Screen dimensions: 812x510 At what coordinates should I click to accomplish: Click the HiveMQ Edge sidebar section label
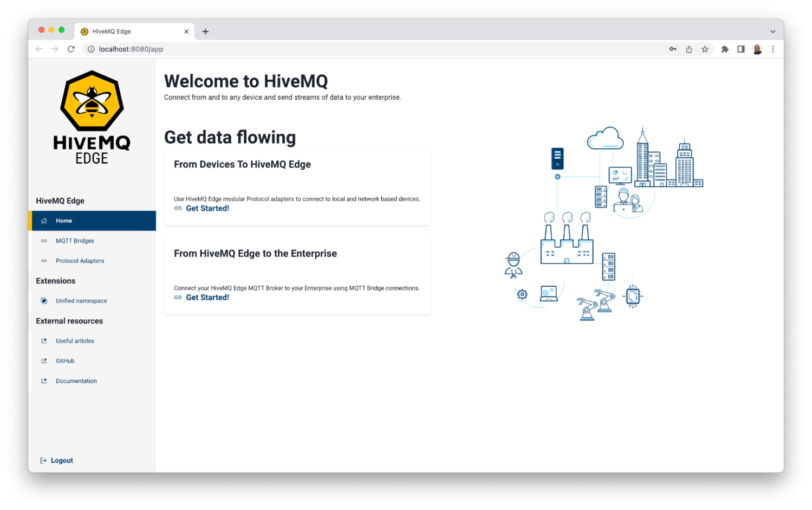[60, 201]
